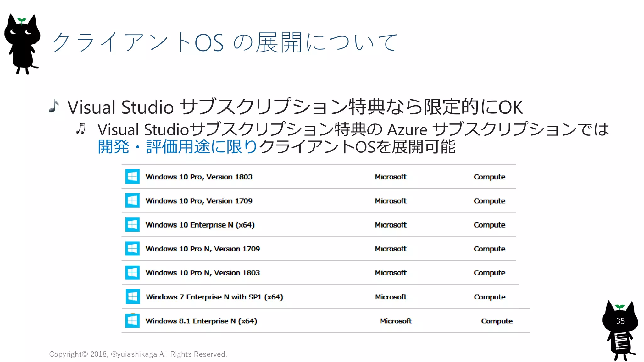
Task: Click Microsoft publisher in Windows 7 Enterprise N row
Action: pos(391,297)
